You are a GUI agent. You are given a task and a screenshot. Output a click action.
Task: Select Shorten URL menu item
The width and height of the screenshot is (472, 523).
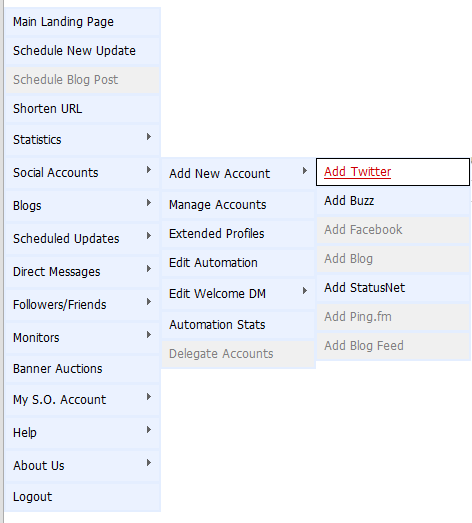click(x=83, y=109)
